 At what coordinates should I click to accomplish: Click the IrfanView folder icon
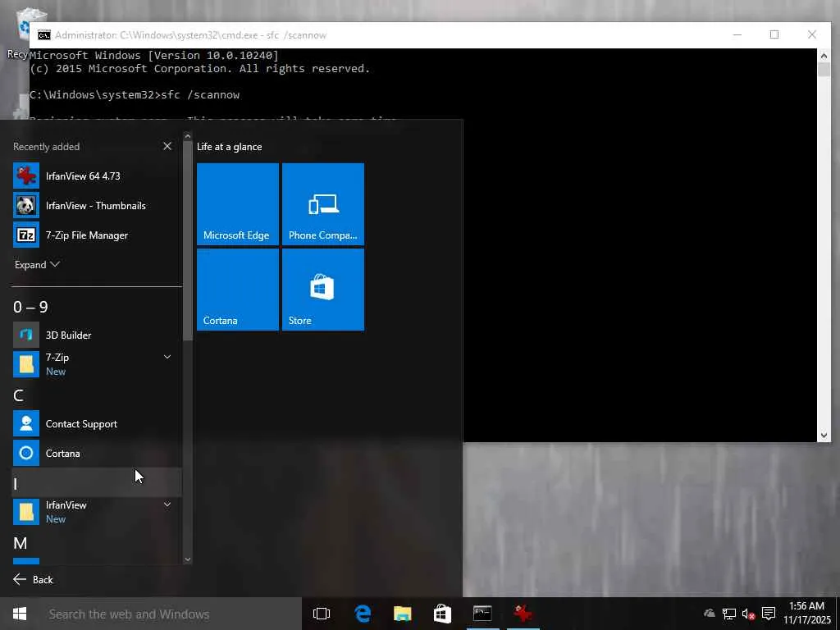(x=26, y=512)
